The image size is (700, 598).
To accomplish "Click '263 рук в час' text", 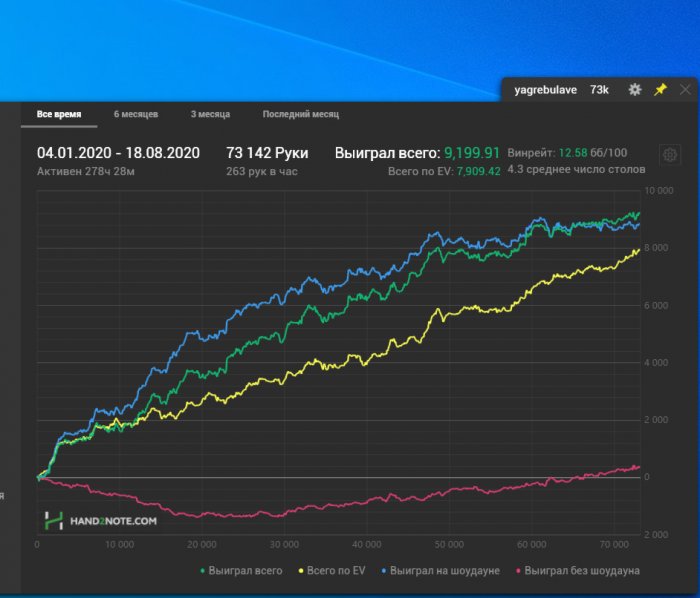I will (262, 171).
